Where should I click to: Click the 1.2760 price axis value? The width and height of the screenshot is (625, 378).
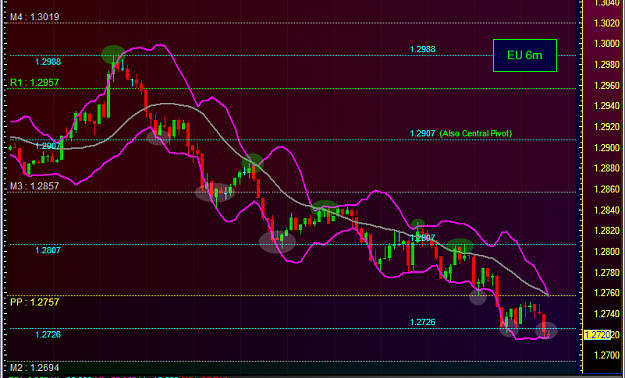[x=608, y=294]
